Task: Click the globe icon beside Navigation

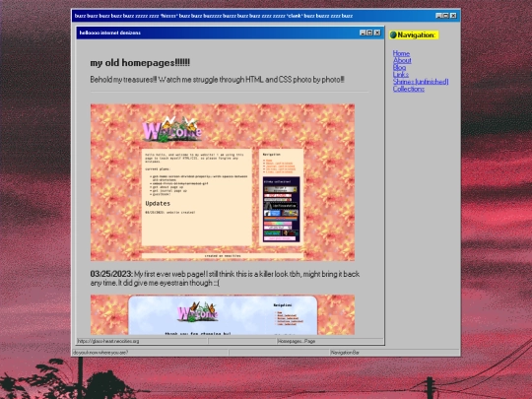Action: click(393, 34)
